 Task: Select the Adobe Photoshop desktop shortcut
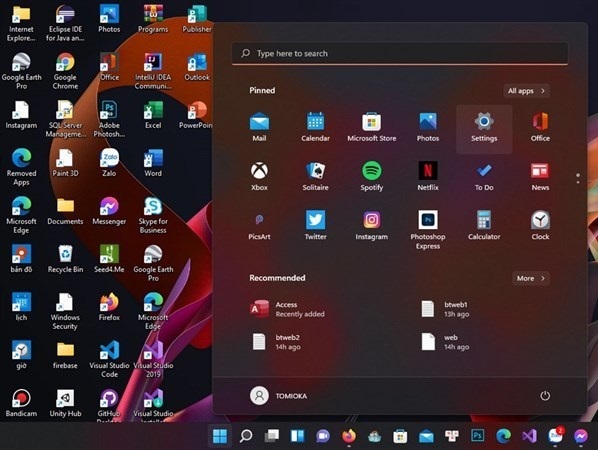pos(109,119)
